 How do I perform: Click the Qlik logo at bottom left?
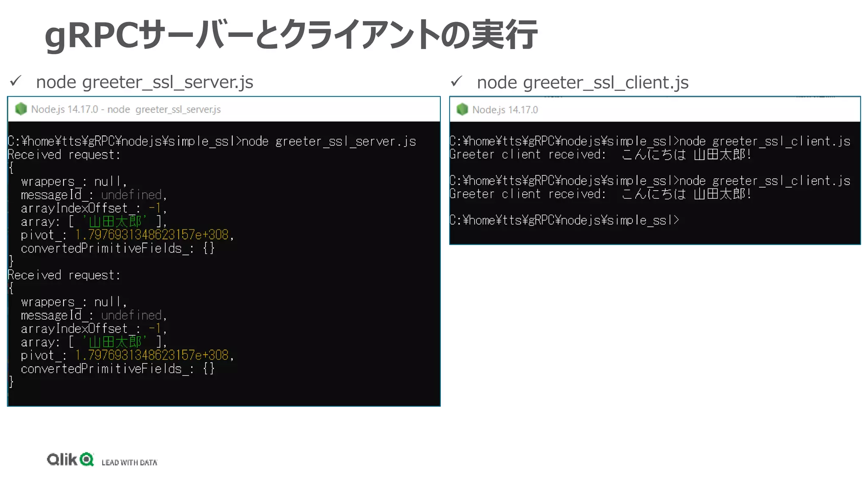point(70,459)
